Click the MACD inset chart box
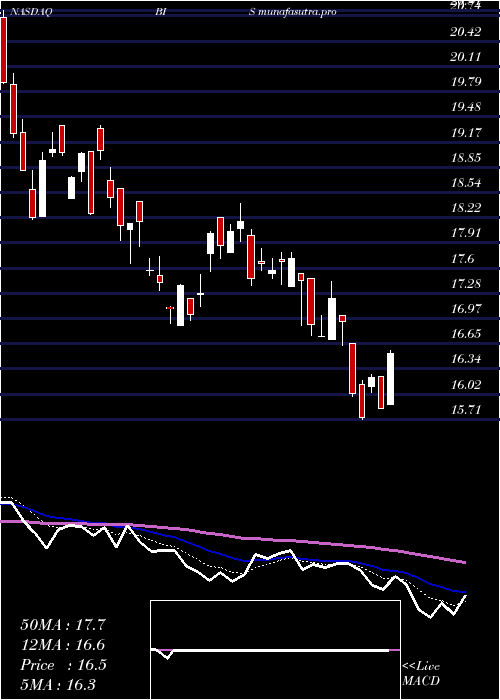The width and height of the screenshot is (500, 700). [x=275, y=650]
